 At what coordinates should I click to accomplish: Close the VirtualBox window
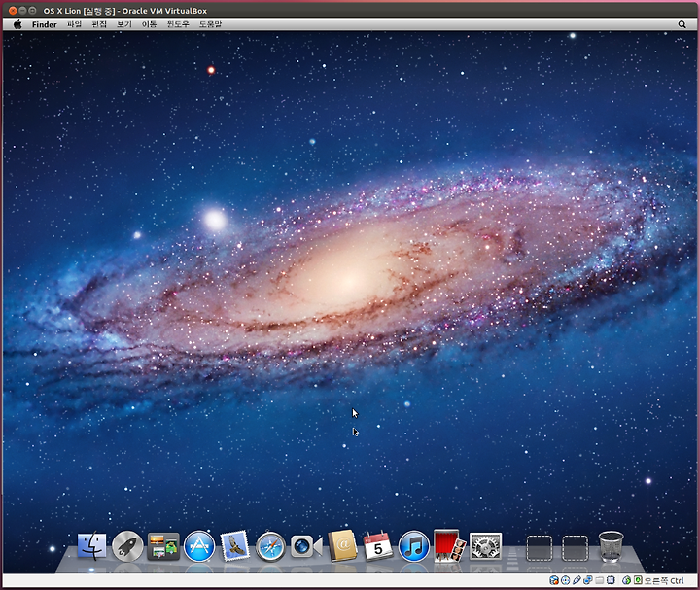coord(13,11)
